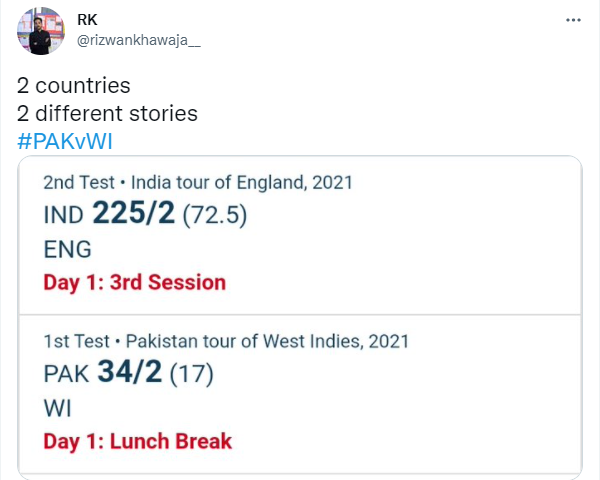600x480 pixels.
Task: Click the PAK team label
Action: click(65, 375)
